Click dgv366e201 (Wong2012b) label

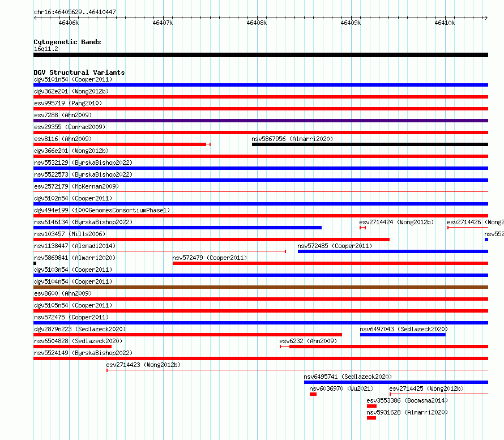[x=71, y=151]
